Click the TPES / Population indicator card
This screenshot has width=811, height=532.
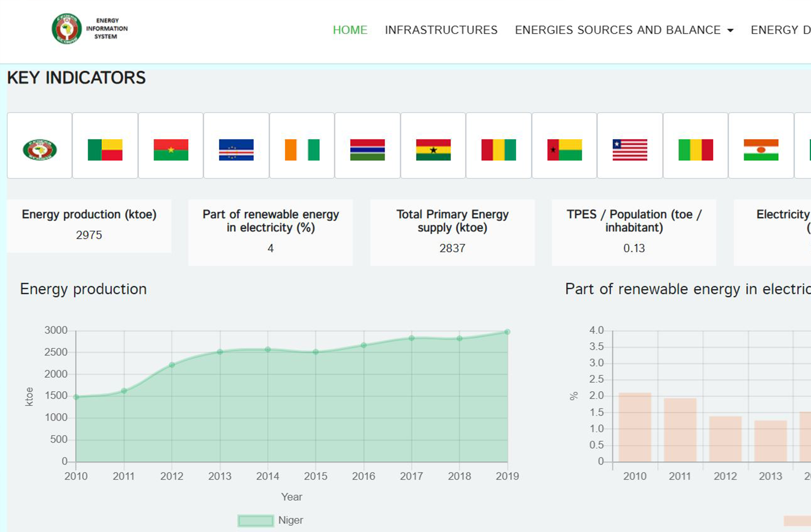point(634,233)
